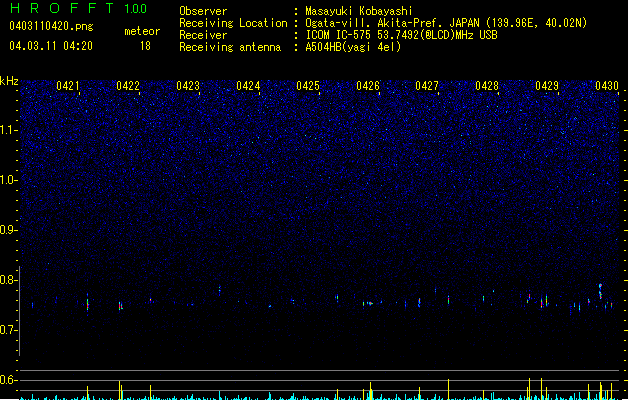Click the 0425 time marker
The height and width of the screenshot is (400, 629).
pyautogui.click(x=308, y=86)
